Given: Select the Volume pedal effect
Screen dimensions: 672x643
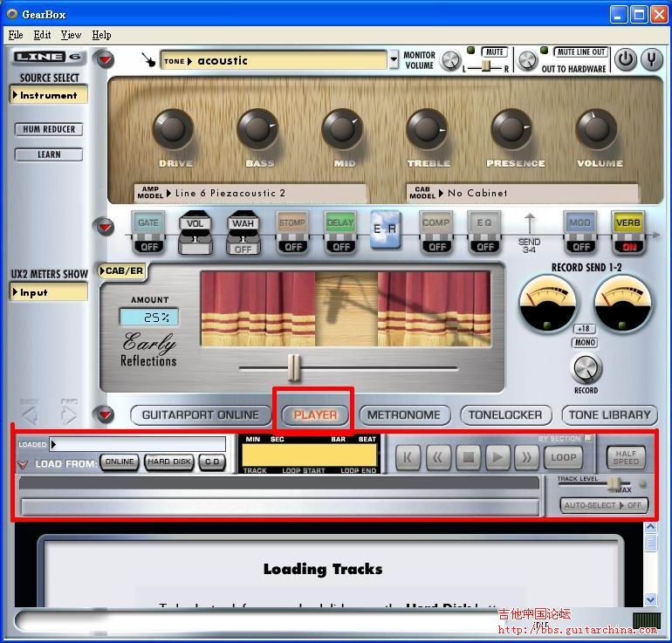Looking at the screenshot, I should coord(195,233).
